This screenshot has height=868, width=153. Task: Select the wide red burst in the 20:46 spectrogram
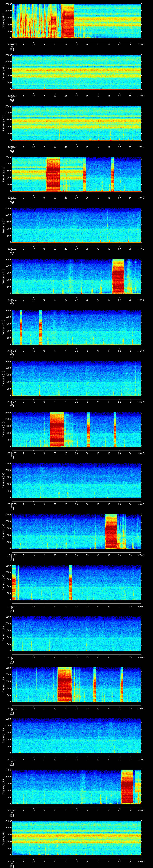pyautogui.click(x=111, y=531)
